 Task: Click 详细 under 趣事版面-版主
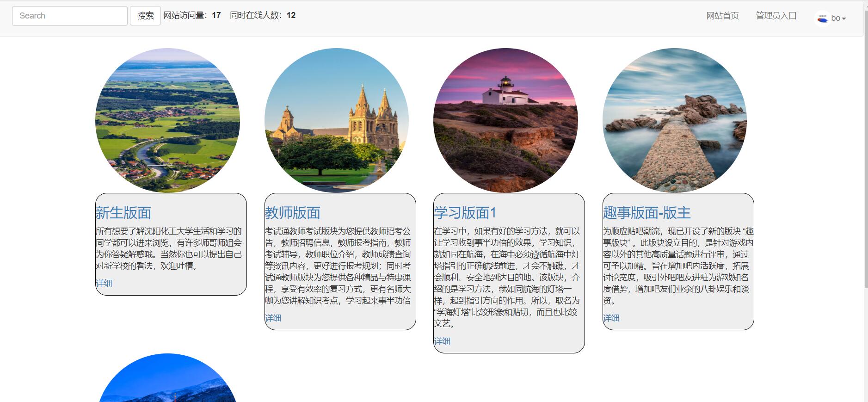click(611, 318)
